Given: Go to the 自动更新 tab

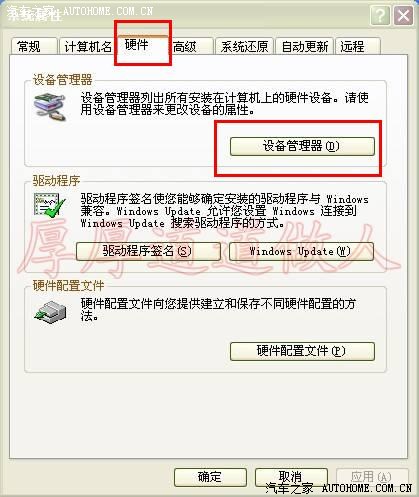Looking at the screenshot, I should (305, 46).
